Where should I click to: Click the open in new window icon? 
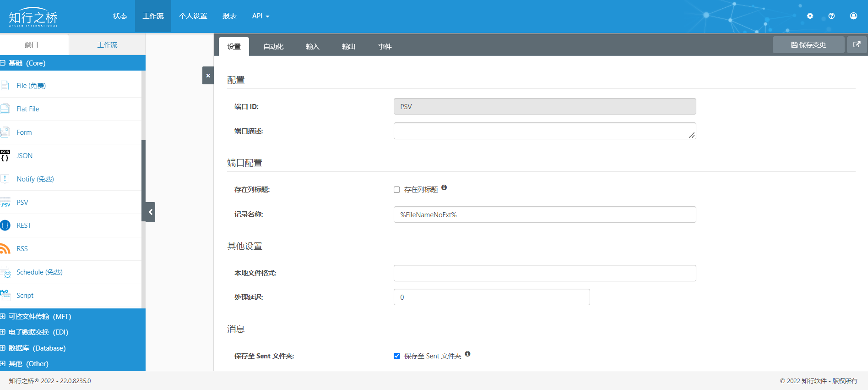click(857, 44)
